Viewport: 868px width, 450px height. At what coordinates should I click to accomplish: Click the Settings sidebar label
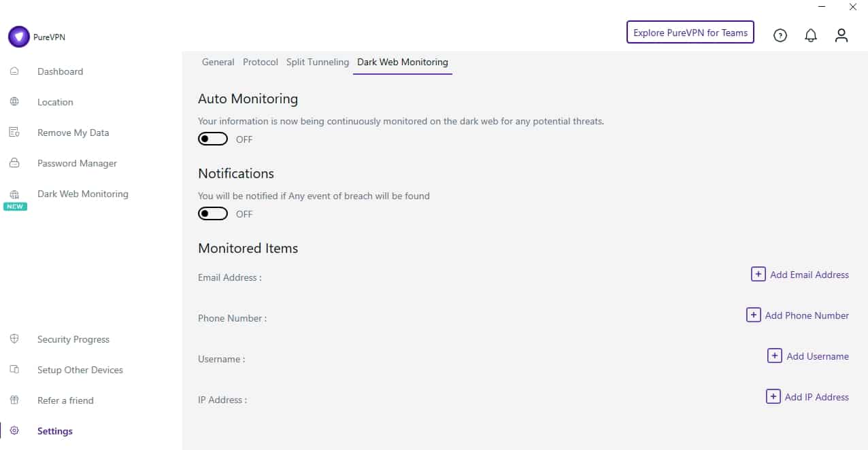click(x=55, y=431)
